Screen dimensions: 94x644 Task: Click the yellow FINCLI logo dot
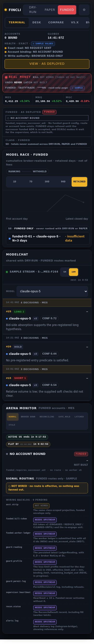(x=6, y=10)
